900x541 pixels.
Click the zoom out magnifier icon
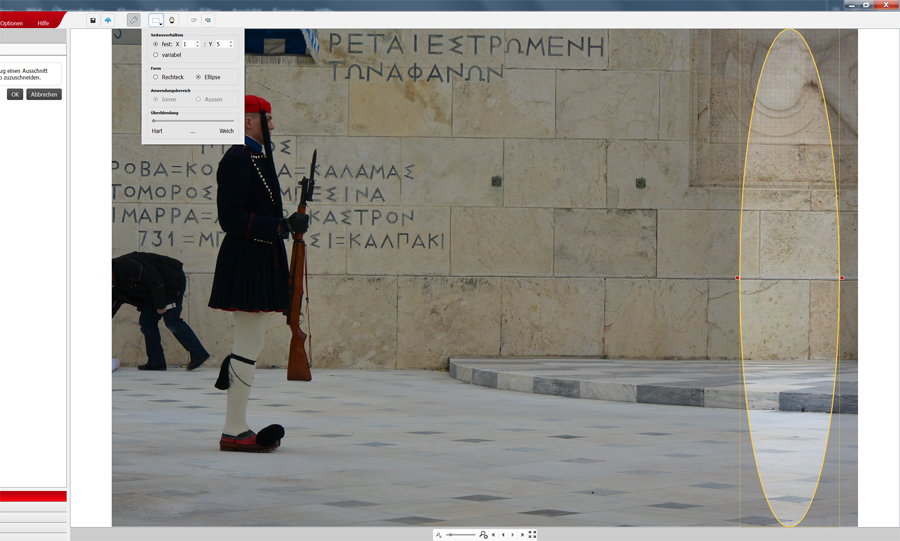[439, 535]
